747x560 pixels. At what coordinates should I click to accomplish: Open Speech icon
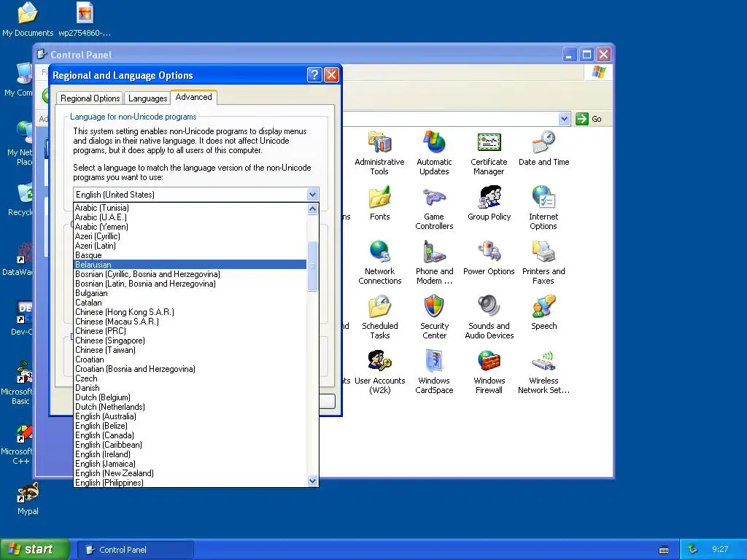(x=543, y=307)
